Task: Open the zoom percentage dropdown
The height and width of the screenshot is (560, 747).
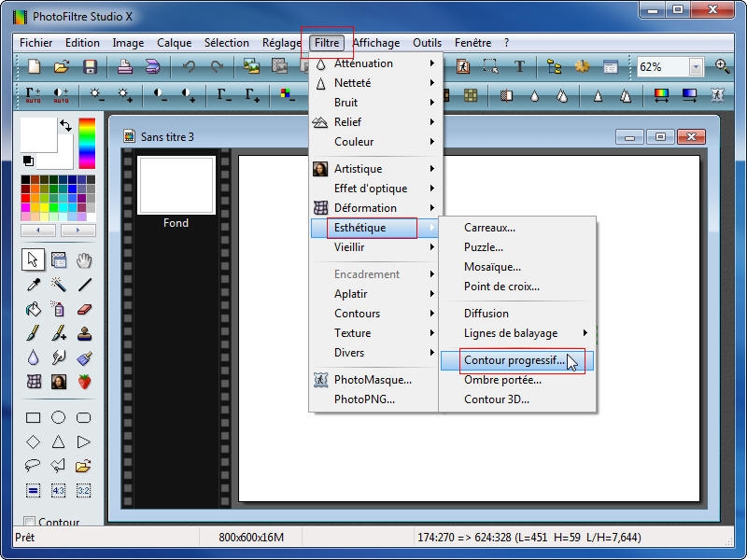Action: [x=696, y=66]
